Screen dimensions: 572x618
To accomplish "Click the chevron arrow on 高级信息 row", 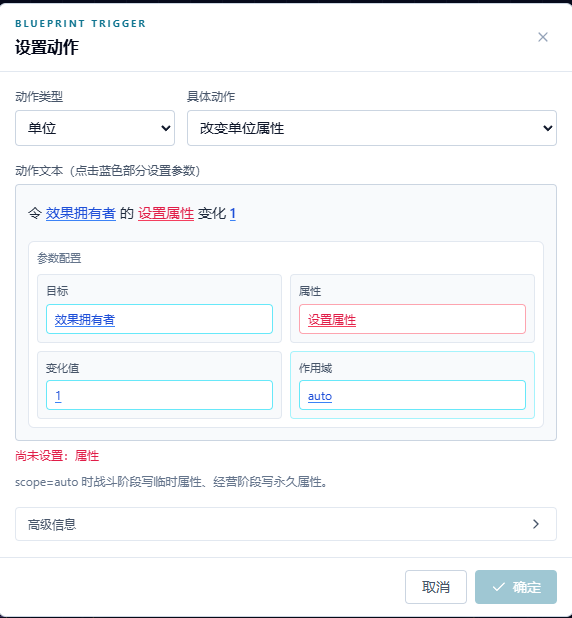I will (x=536, y=524).
